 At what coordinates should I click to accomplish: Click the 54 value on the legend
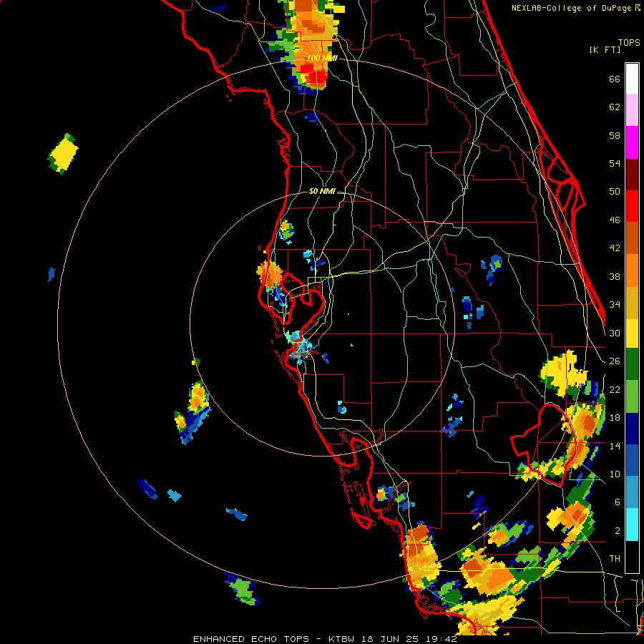coord(615,163)
